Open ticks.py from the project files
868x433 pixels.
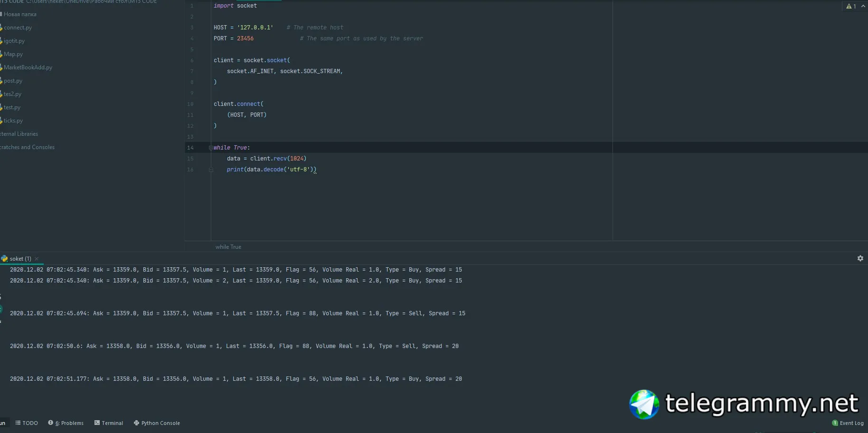[x=13, y=121]
